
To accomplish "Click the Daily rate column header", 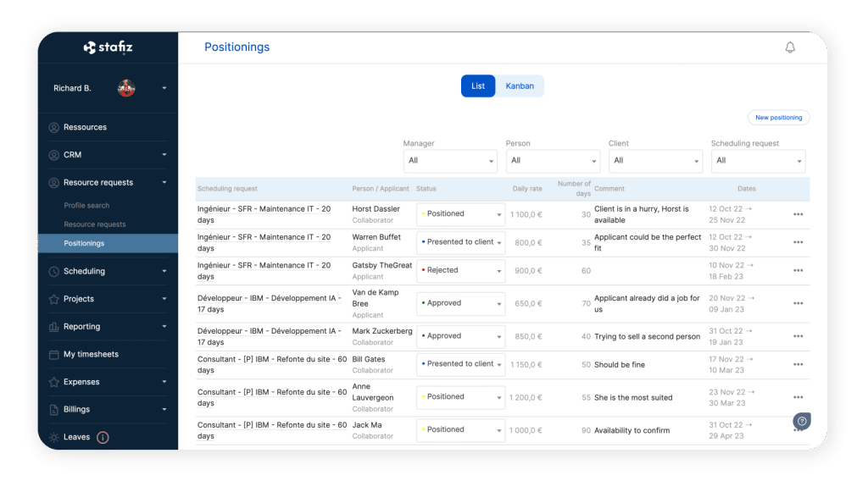I will click(x=527, y=189).
